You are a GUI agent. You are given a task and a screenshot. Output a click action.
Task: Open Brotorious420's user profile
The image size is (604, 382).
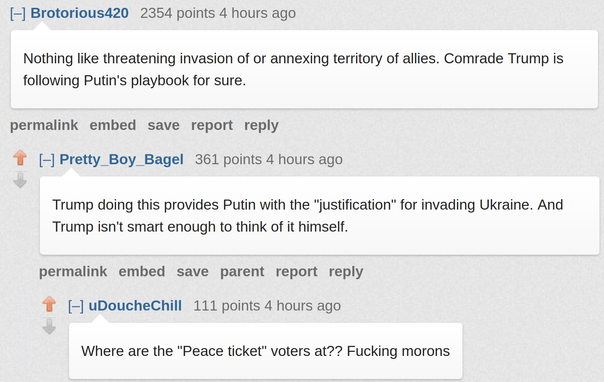click(x=79, y=13)
